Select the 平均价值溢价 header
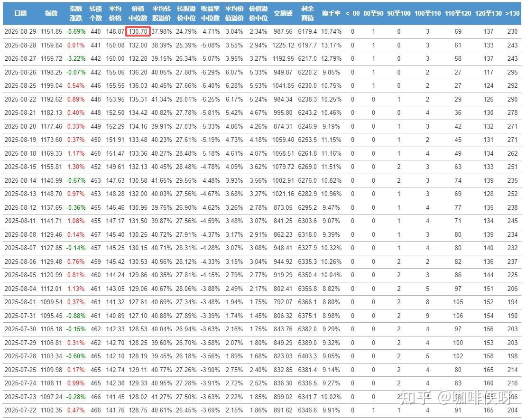The image size is (526, 420). (234, 13)
